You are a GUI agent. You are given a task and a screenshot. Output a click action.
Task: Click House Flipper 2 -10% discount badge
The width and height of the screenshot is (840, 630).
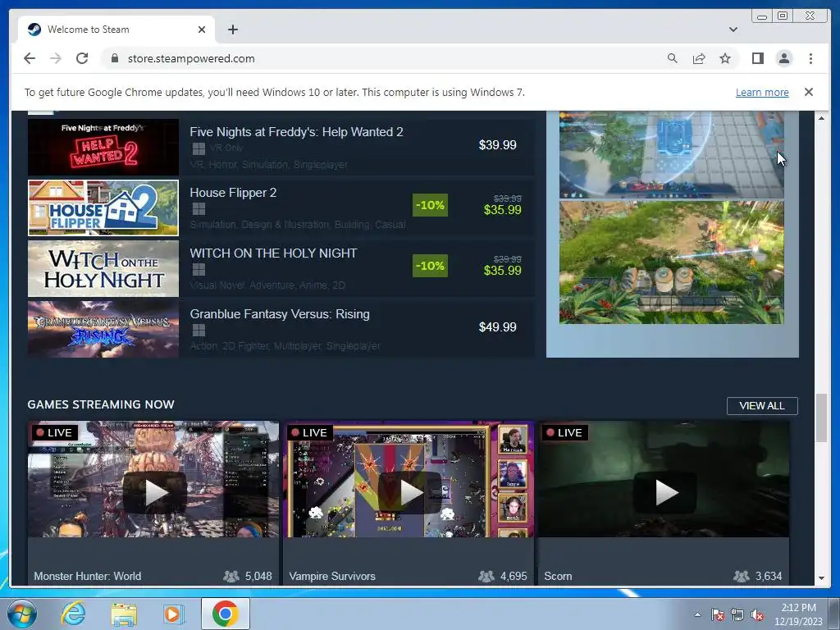pos(430,205)
